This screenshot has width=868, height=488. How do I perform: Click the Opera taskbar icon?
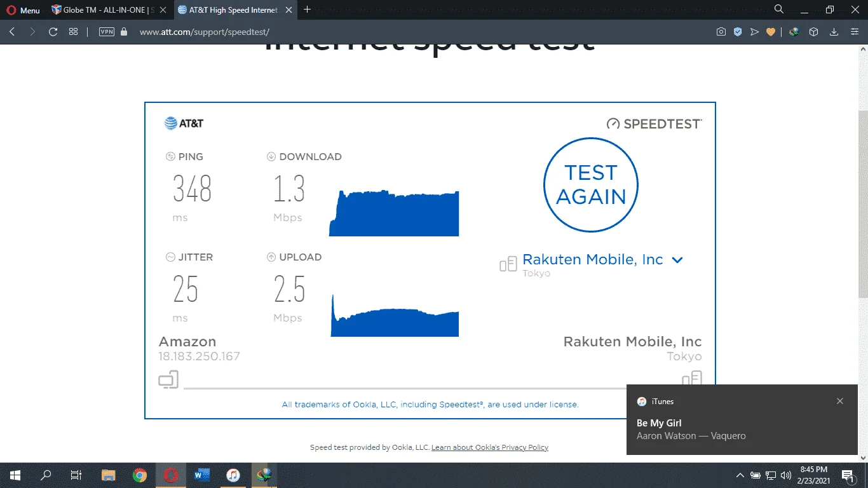coord(170,475)
